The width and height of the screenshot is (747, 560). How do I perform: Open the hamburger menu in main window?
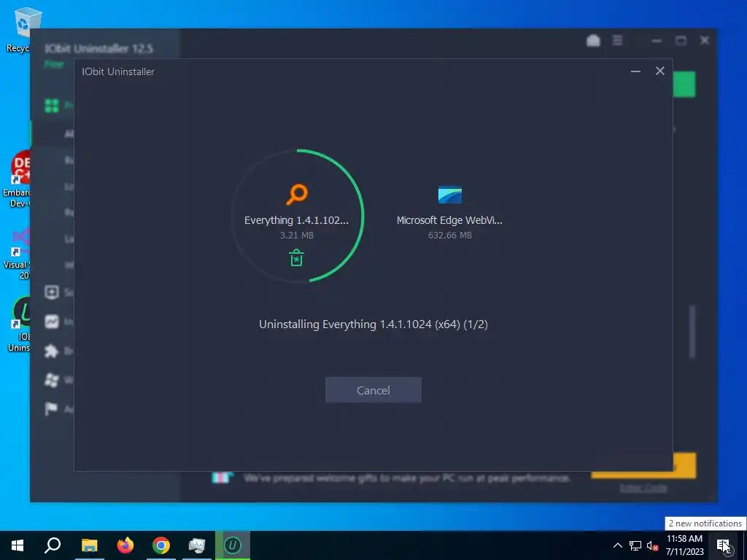coord(617,41)
